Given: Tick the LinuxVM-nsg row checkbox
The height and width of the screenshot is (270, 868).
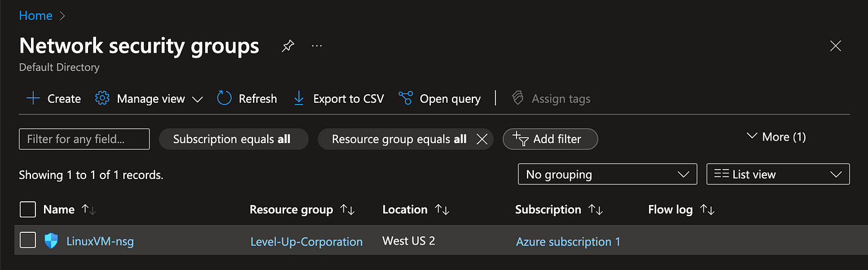Looking at the screenshot, I should pos(28,240).
